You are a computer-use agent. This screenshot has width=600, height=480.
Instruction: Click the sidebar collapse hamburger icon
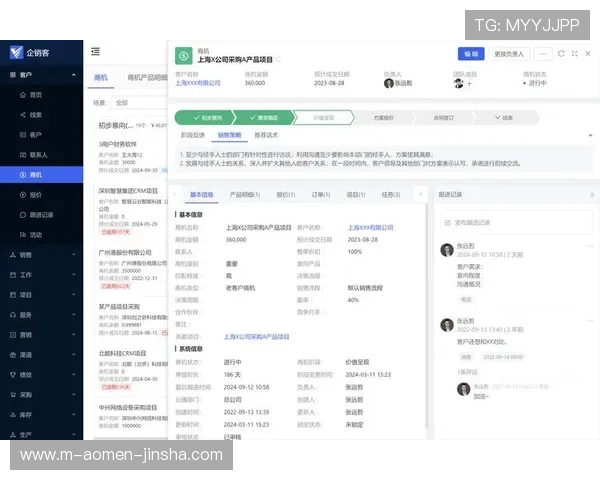pos(95,51)
